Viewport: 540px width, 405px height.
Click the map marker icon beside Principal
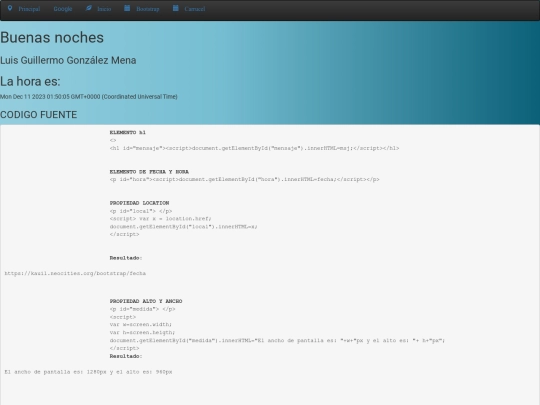(10, 8)
